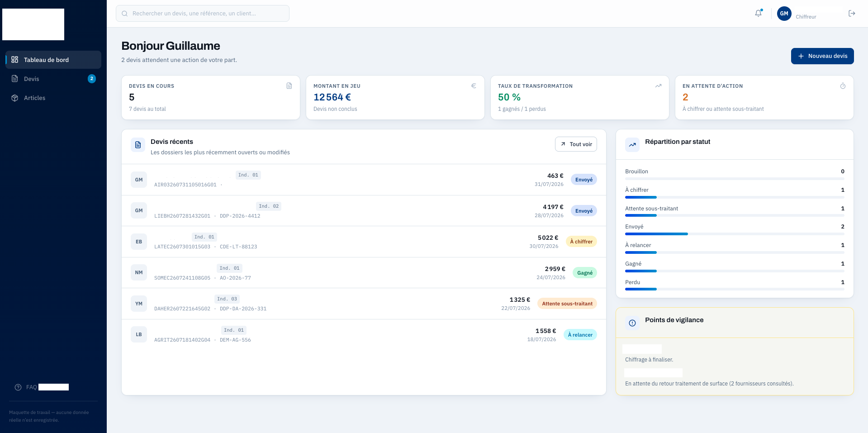Click the Répartition par statut trend icon
This screenshot has width=868, height=433.
tap(632, 145)
